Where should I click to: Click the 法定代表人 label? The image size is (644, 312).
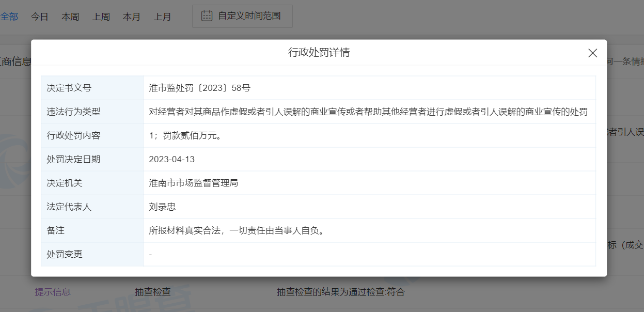tap(69, 207)
